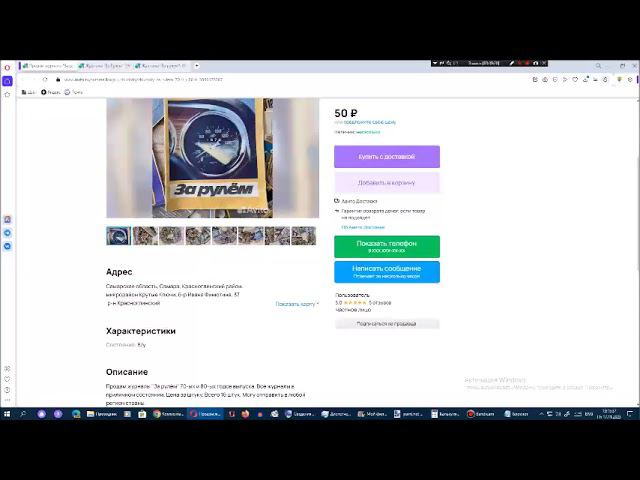Focus the avito address bar URL
Screen dimensions: 640x480
click(x=143, y=80)
